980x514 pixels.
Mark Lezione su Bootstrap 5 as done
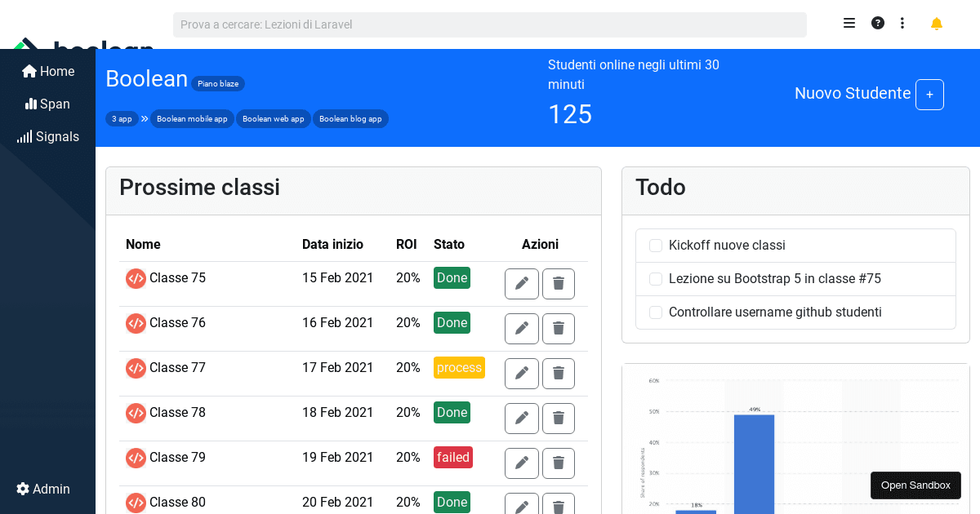656,278
